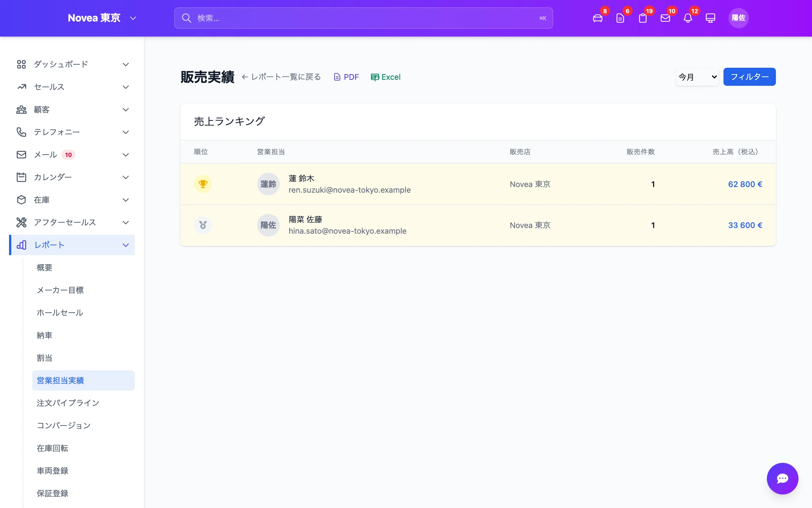Viewport: 812px width, 508px height.
Task: Export report to Excel
Action: click(386, 77)
